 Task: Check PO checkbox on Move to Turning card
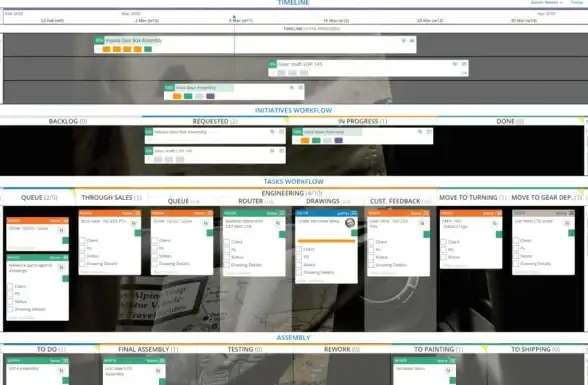tap(443, 250)
